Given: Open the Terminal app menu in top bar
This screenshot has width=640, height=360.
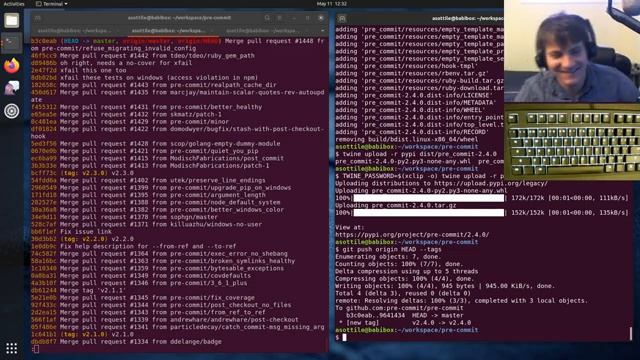Looking at the screenshot, I should [52, 4].
